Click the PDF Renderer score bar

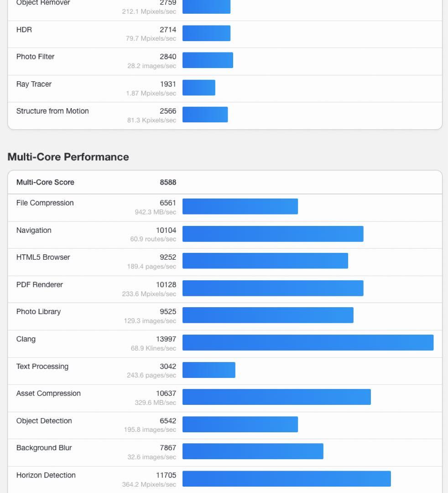[x=273, y=288]
